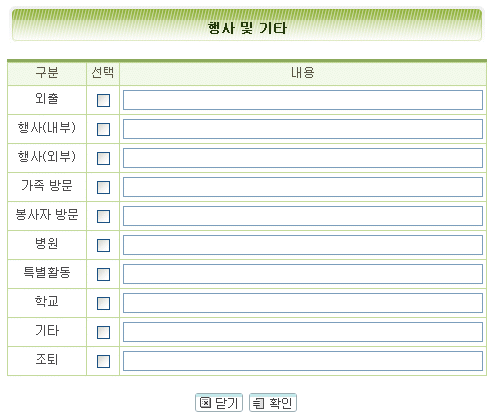Select the 학교 checkbox
The width and height of the screenshot is (492, 417).
[103, 303]
